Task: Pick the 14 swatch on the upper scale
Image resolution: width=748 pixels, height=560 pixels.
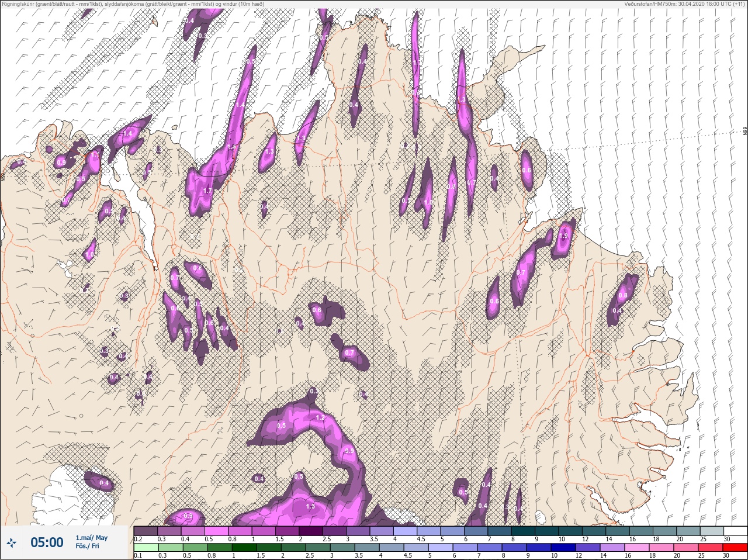Action: pyautogui.click(x=618, y=530)
